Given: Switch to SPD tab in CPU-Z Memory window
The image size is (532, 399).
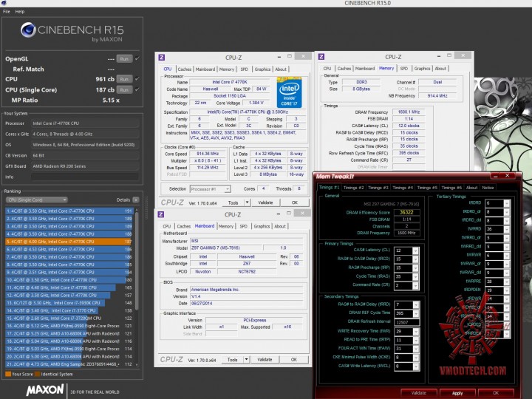Looking at the screenshot, I should pyautogui.click(x=403, y=69).
